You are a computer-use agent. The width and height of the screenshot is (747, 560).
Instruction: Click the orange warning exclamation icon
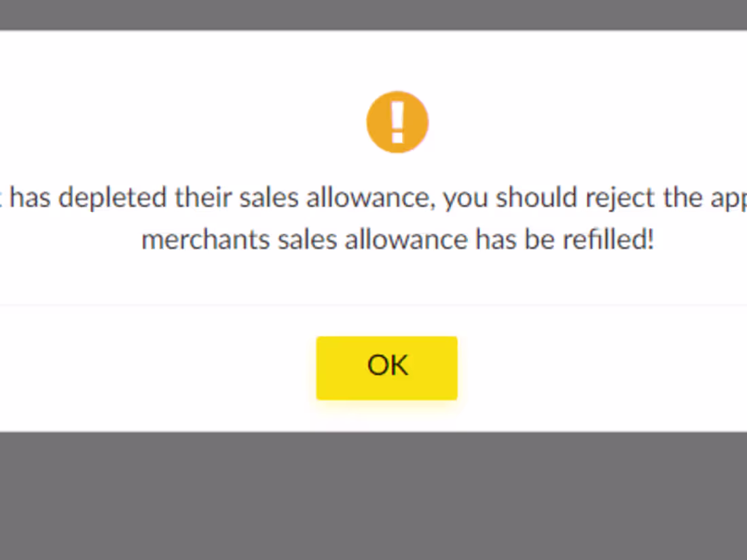(397, 122)
